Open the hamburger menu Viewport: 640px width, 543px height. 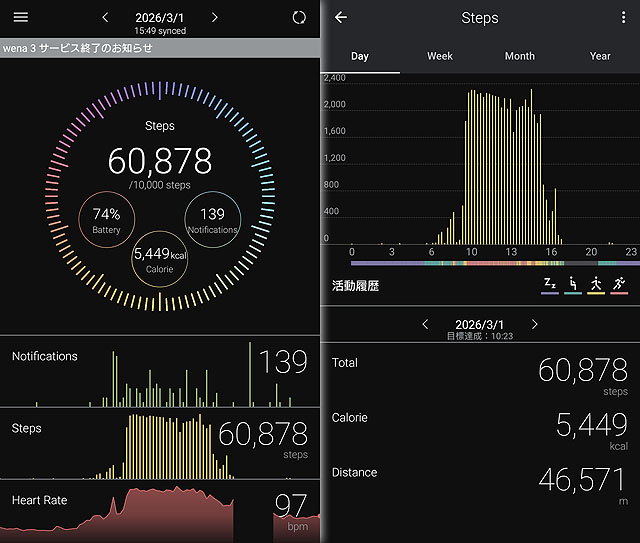[x=20, y=18]
